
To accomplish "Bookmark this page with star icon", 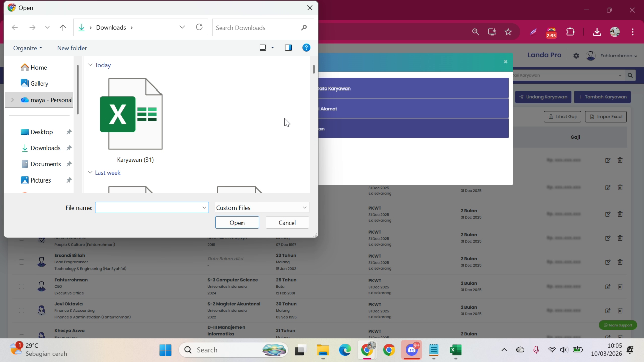I will pyautogui.click(x=508, y=32).
